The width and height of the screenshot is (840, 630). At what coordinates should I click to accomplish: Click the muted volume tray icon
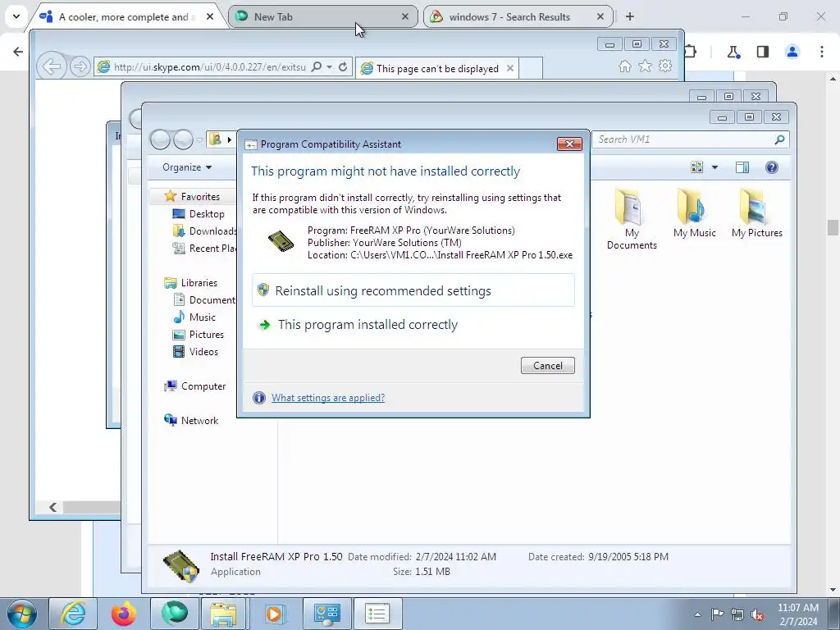point(757,614)
